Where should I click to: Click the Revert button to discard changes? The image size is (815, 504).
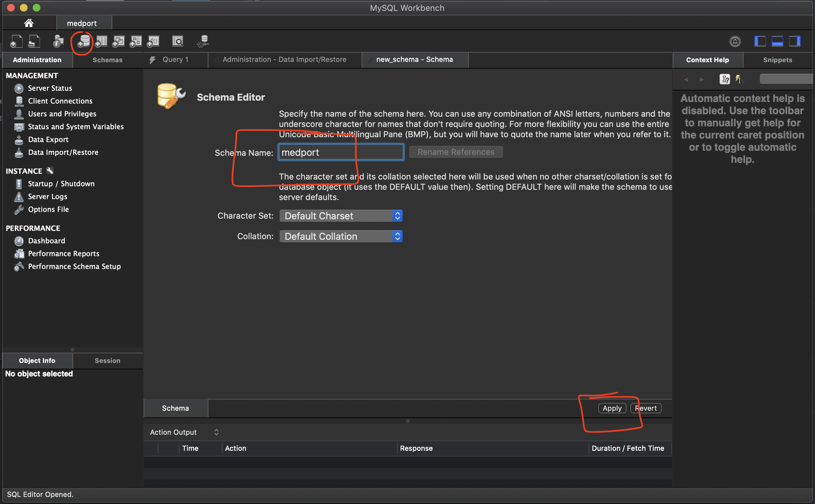tap(646, 407)
